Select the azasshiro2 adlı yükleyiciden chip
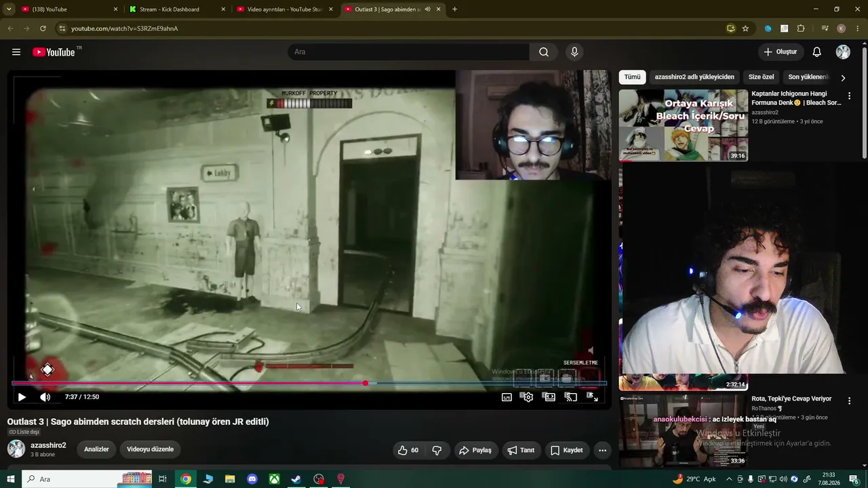The image size is (868, 488). pyautogui.click(x=694, y=77)
